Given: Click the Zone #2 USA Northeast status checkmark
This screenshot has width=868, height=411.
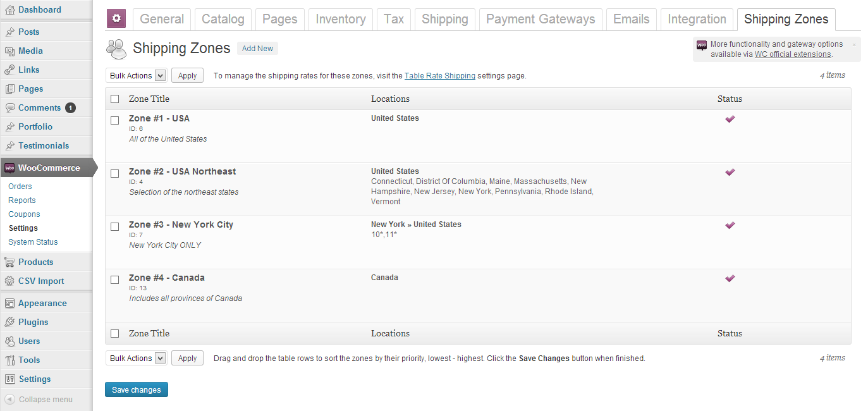Looking at the screenshot, I should [730, 172].
